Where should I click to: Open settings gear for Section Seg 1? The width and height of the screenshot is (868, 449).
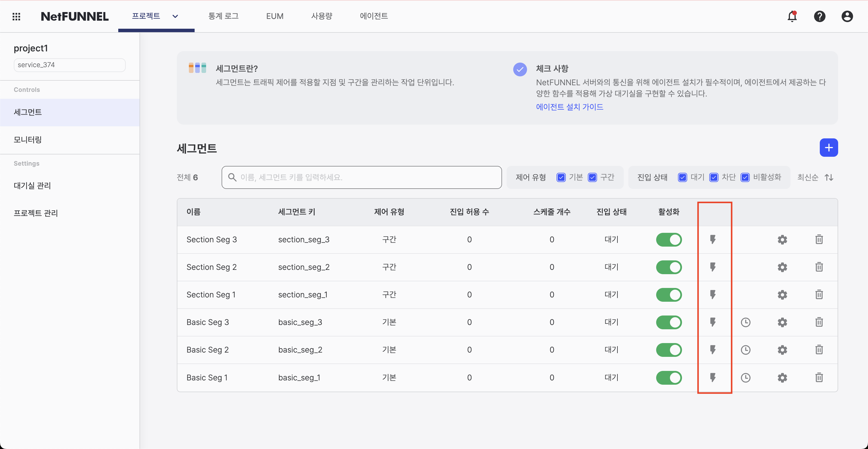point(782,295)
